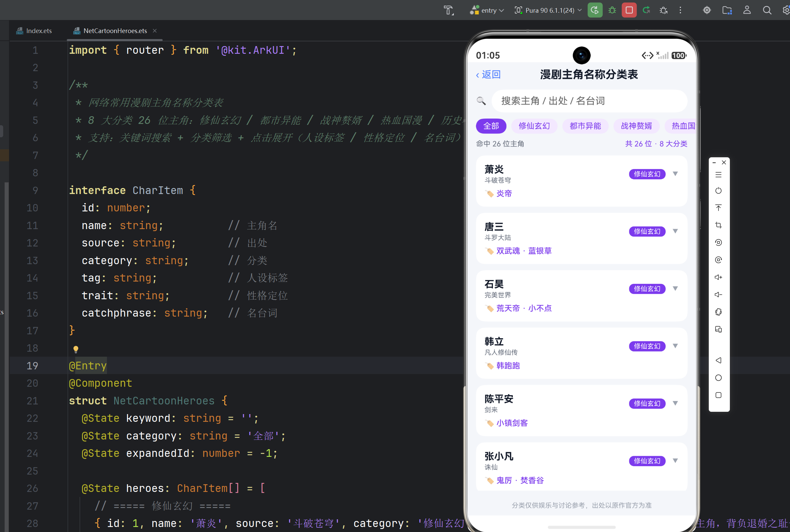Open the entry run configuration dropdown
The width and height of the screenshot is (790, 532).
(x=487, y=10)
